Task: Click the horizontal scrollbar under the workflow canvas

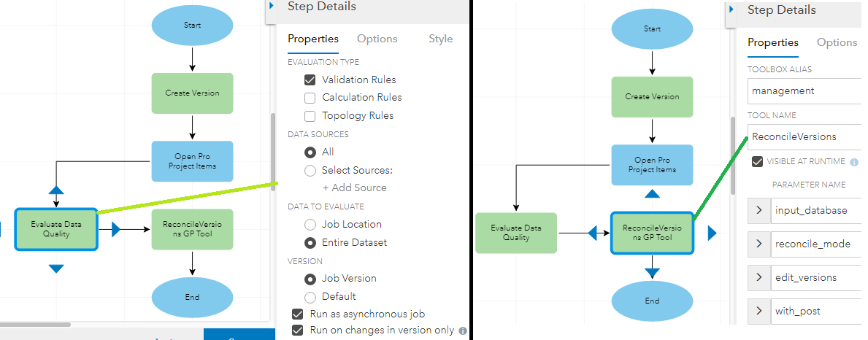Action: (x=35, y=324)
